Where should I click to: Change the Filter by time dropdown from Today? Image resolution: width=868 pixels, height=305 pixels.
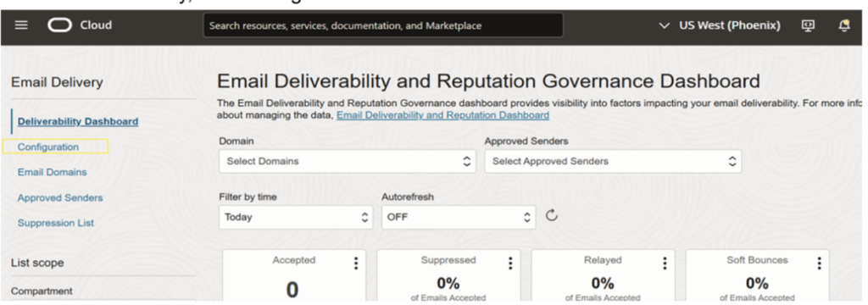296,217
